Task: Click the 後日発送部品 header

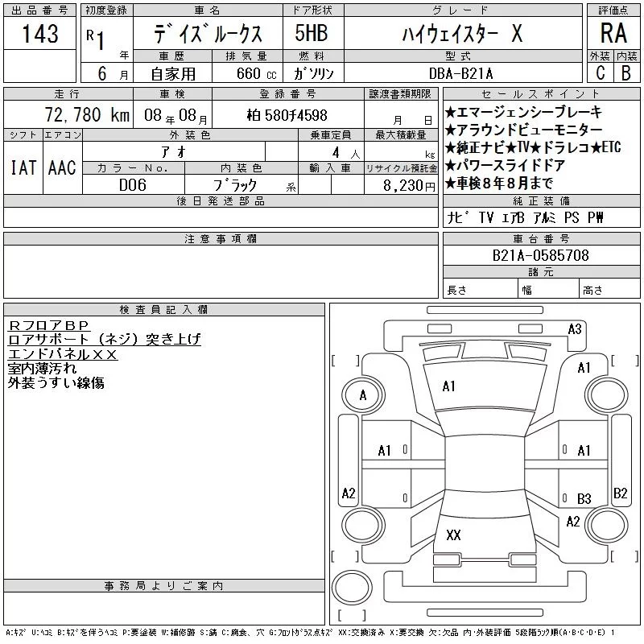Action: [221, 201]
